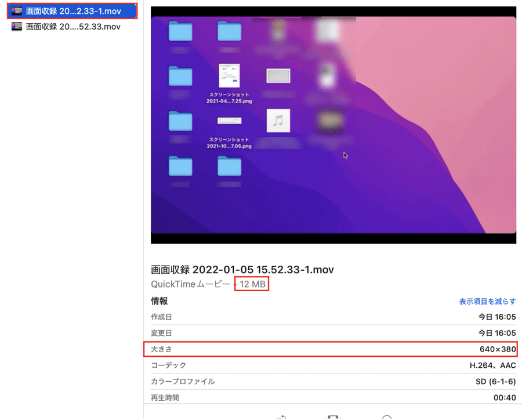Image resolution: width=522 pixels, height=420 pixels.
Task: Click the file title 画面収録 2022-01-05 15.52.33-1.mov
Action: [x=242, y=269]
